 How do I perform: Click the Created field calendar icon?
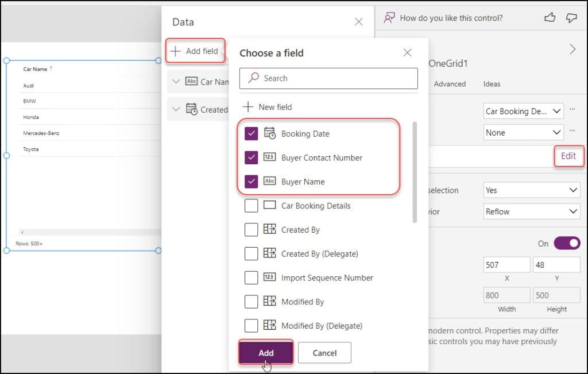(192, 109)
